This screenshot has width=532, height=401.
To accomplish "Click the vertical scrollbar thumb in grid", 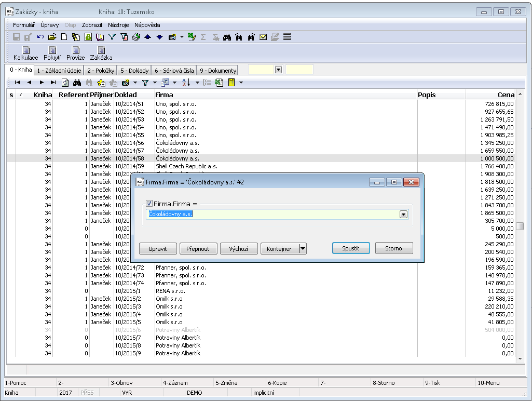I will click(x=520, y=226).
